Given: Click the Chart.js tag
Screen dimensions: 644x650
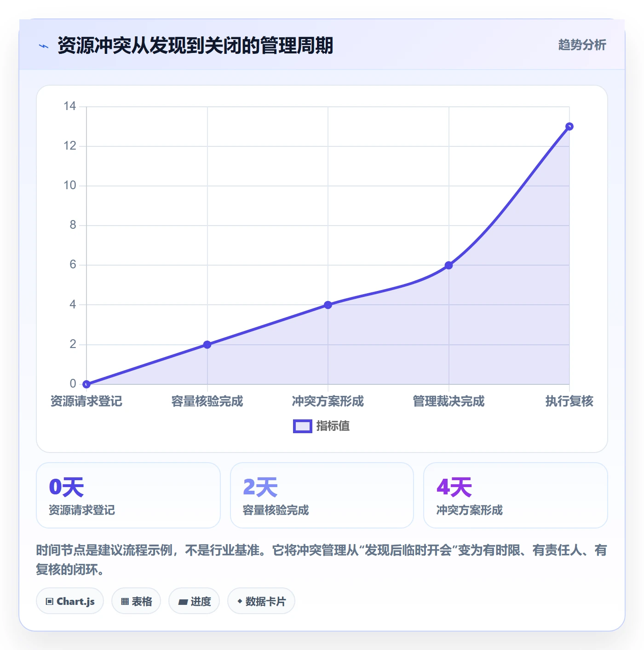Looking at the screenshot, I should [x=70, y=601].
